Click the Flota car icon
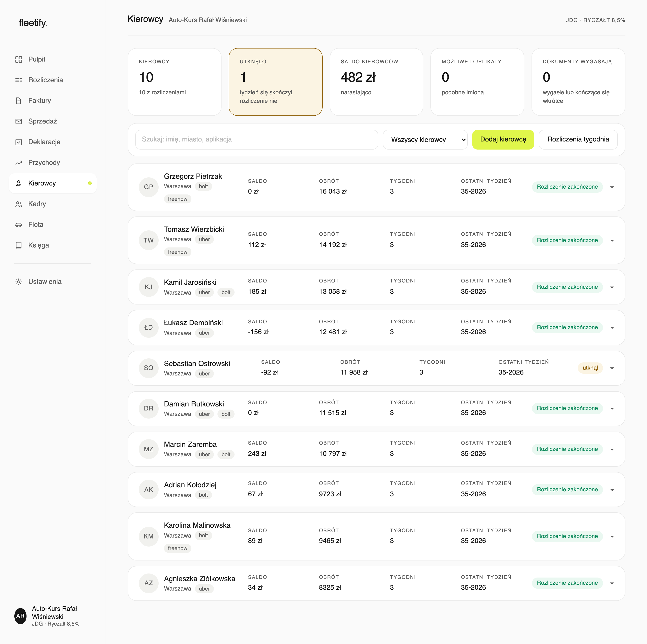647x644 pixels. 19,225
